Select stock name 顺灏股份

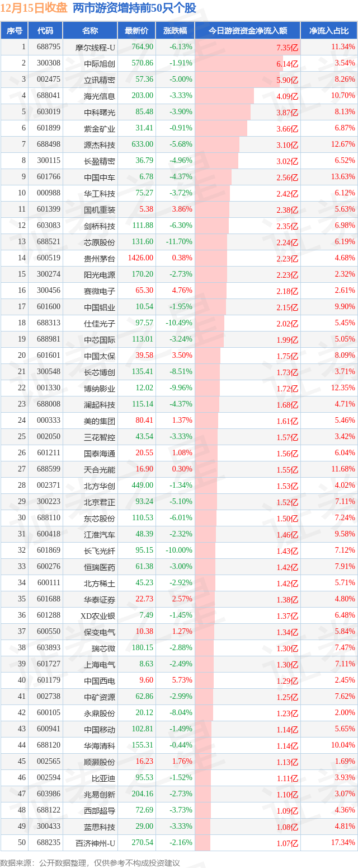point(100,762)
